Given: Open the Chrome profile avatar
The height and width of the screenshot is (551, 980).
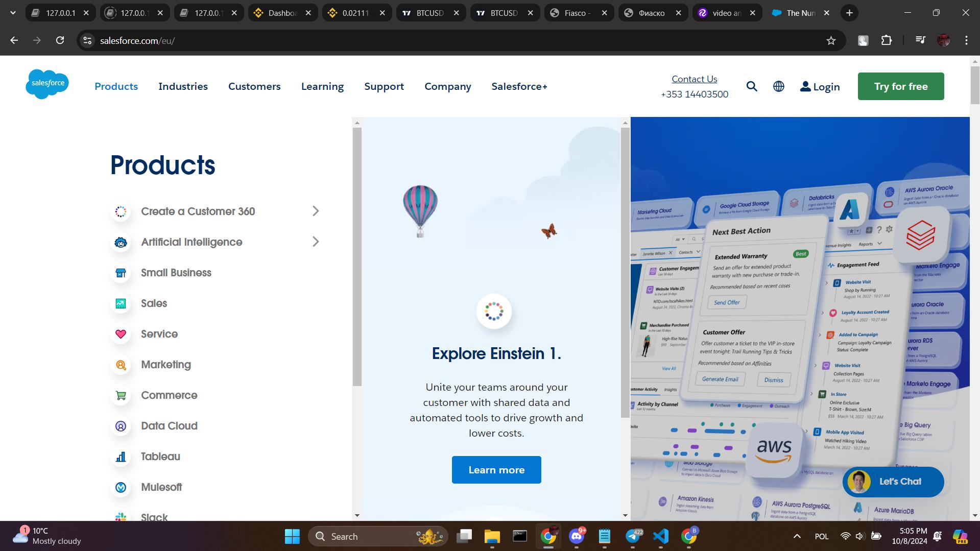Looking at the screenshot, I should (x=943, y=40).
